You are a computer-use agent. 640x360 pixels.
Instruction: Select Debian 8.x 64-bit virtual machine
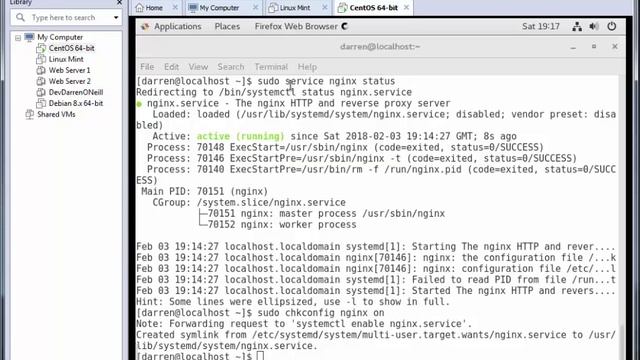[76, 103]
